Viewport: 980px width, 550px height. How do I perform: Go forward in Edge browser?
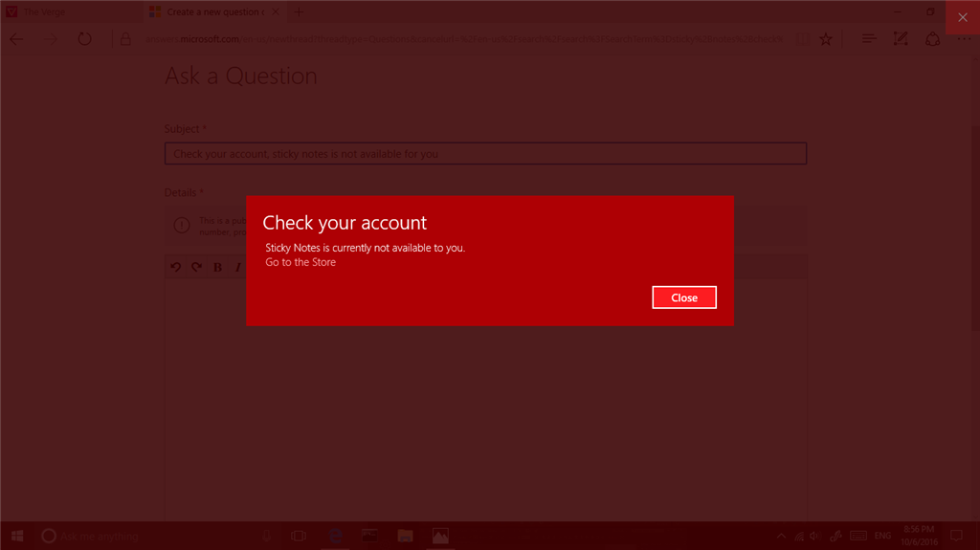tap(51, 39)
